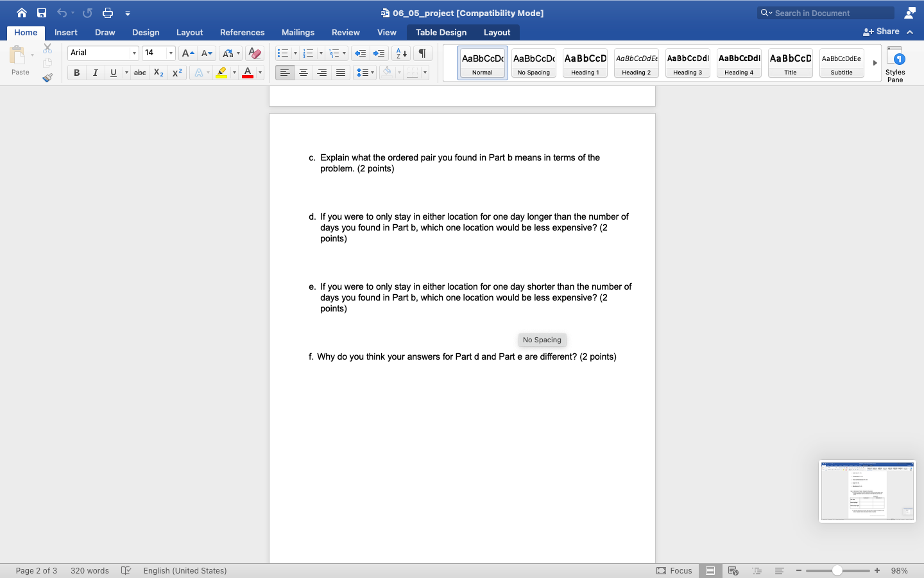Expand the styles gallery arrow

[875, 63]
